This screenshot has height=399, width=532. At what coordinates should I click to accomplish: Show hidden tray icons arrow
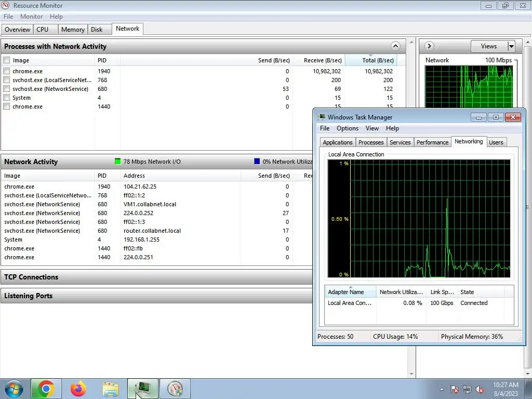442,389
